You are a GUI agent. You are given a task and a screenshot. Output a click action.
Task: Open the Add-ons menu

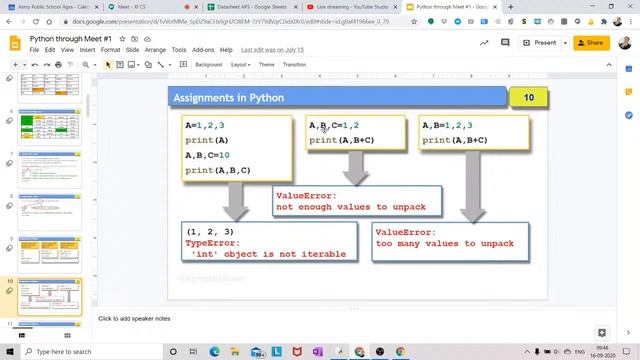[203, 50]
